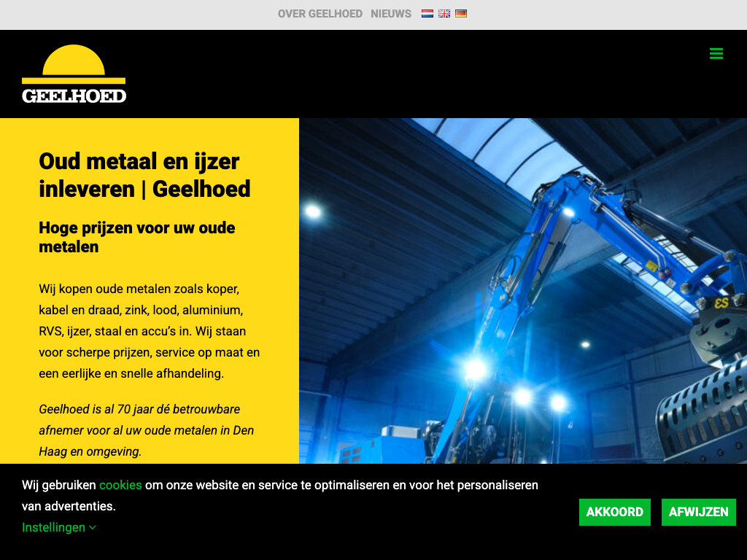
Task: Open the OVER GEELHOED page
Action: point(320,14)
